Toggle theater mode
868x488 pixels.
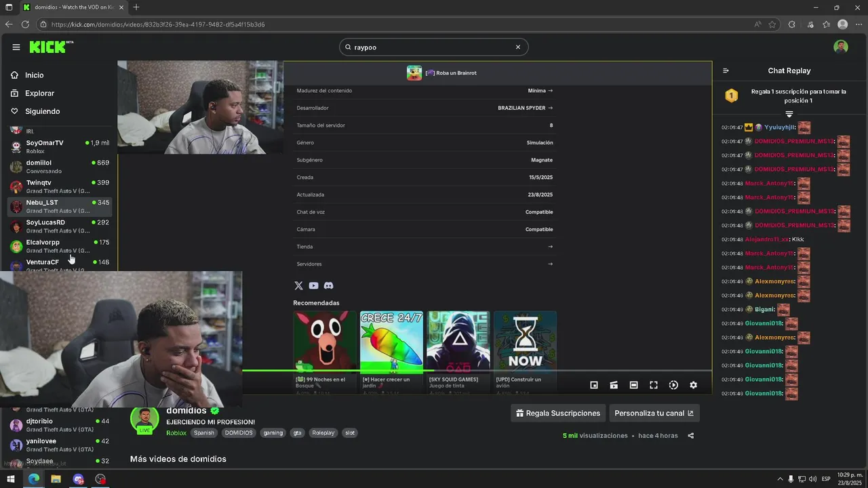pyautogui.click(x=633, y=385)
